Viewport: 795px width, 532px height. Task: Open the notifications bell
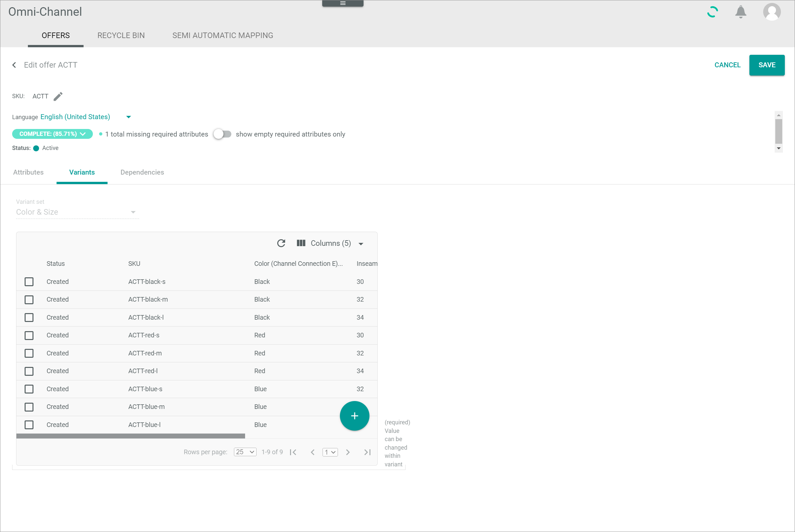[x=741, y=12]
